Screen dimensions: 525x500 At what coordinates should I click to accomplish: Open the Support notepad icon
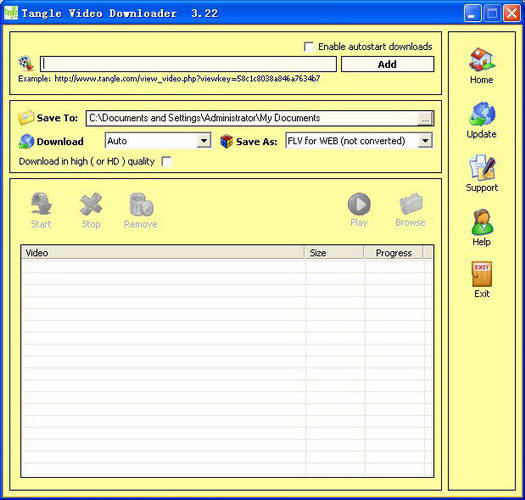click(482, 167)
